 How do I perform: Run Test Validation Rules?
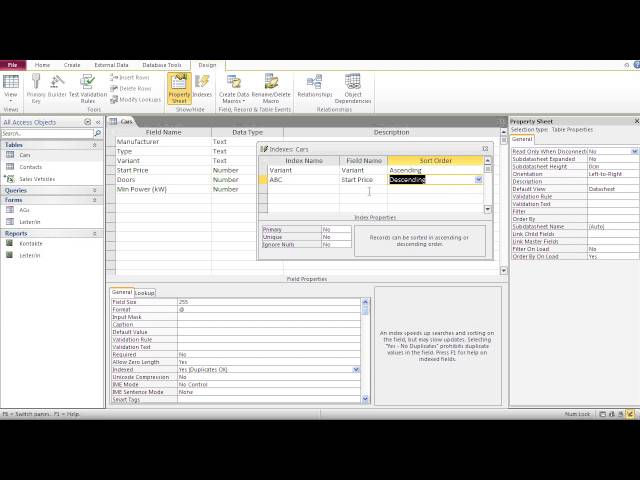click(88, 89)
